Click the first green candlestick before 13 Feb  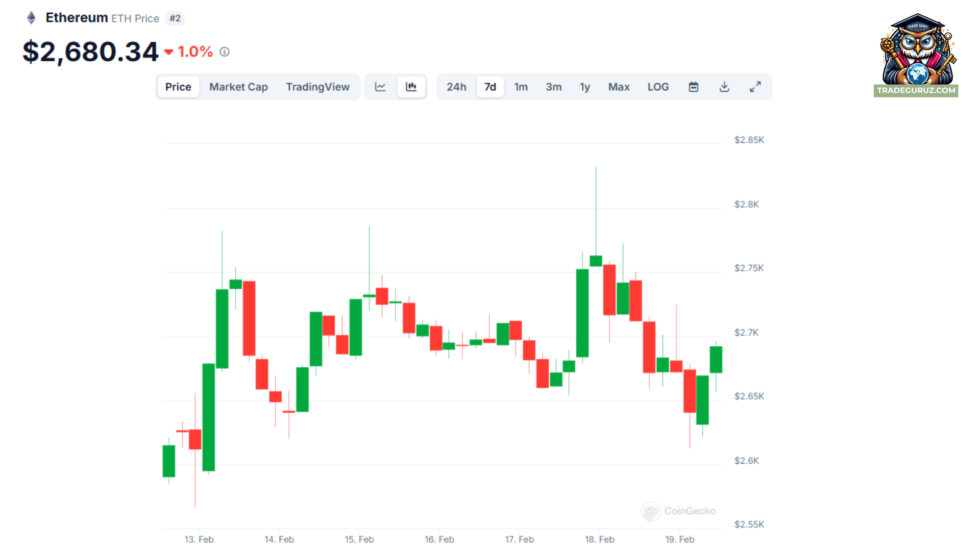(169, 461)
